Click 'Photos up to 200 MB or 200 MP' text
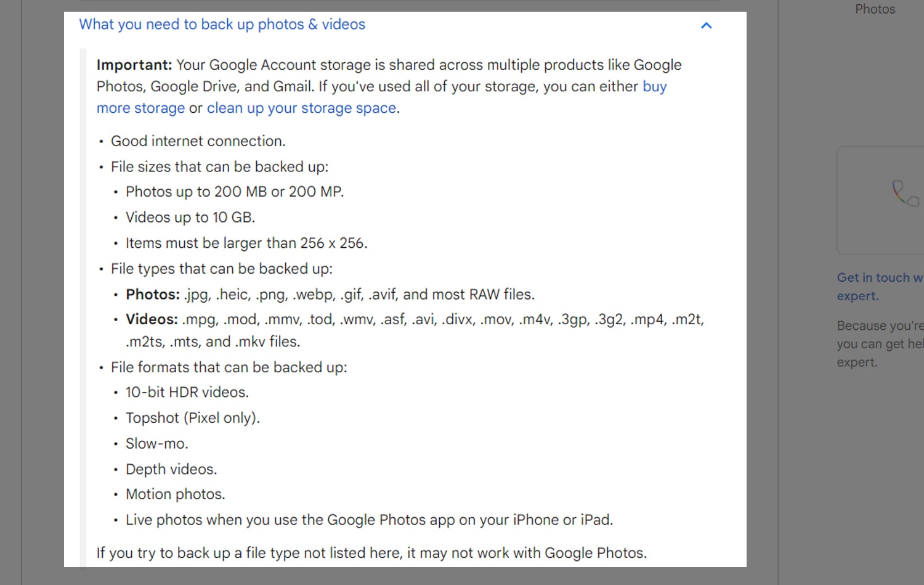The image size is (924, 585). point(235,192)
